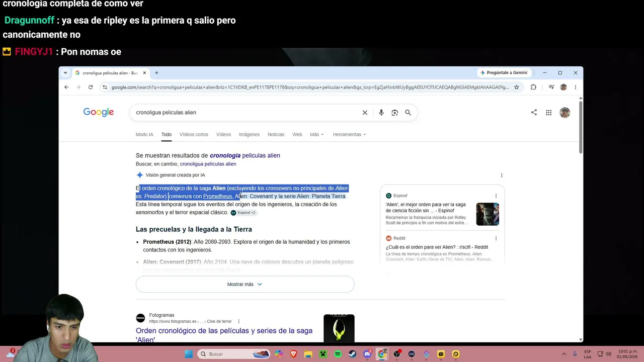Viewport: 644px width, 362px height.
Task: Open the Chrome tab search dropdown
Action: [x=65, y=73]
